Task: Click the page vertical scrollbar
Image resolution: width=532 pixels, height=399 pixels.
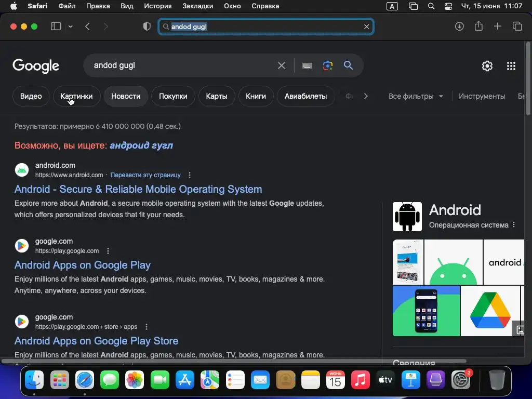Action: point(528,79)
